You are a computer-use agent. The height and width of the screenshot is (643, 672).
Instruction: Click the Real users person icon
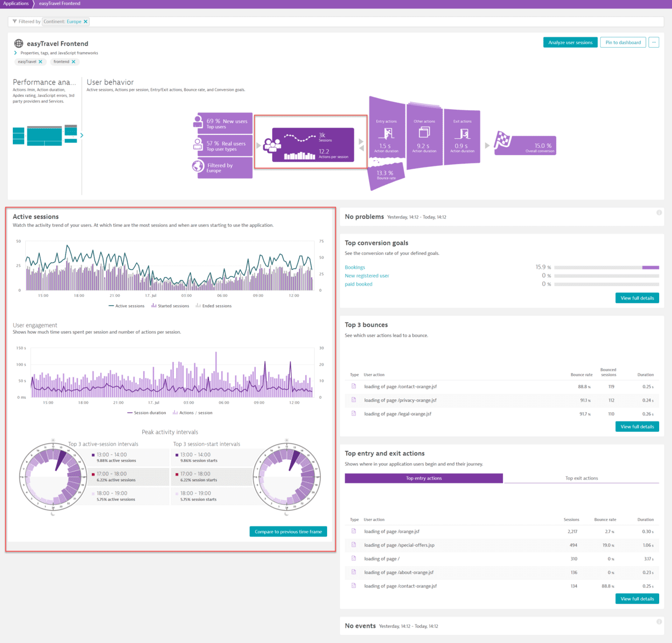click(x=199, y=145)
